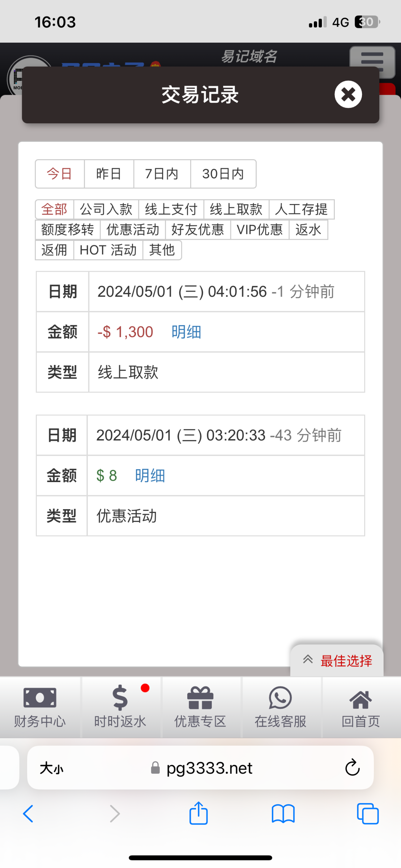Screen dimensions: 401x868
Task: Tap the Safari share icon
Action: [x=199, y=813]
